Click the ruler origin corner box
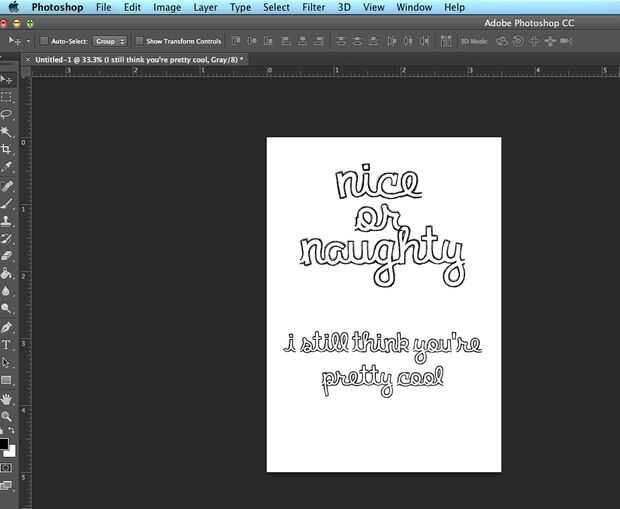This screenshot has height=509, width=620. pyautogui.click(x=26, y=72)
